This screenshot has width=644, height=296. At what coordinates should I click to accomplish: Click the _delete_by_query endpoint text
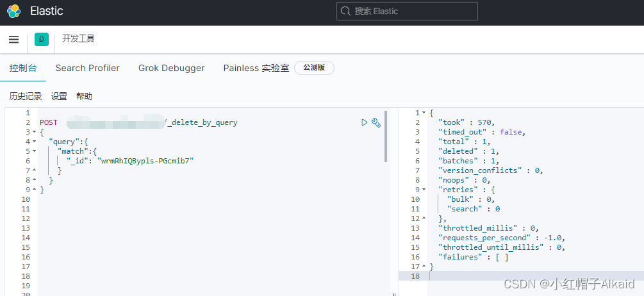click(x=202, y=122)
